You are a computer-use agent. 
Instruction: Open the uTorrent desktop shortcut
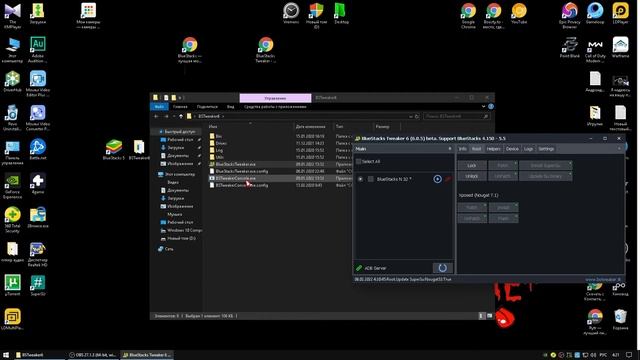pyautogui.click(x=12, y=285)
